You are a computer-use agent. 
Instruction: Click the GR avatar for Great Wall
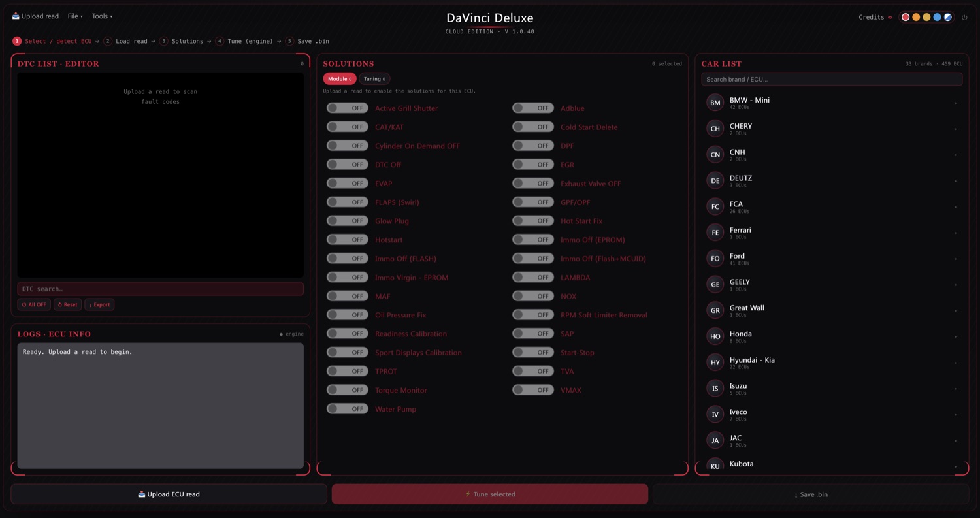715,310
